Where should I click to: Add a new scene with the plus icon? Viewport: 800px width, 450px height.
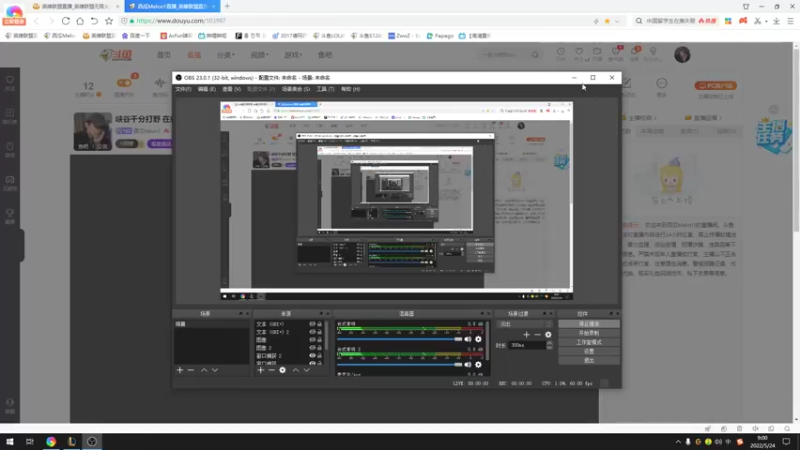click(x=180, y=370)
